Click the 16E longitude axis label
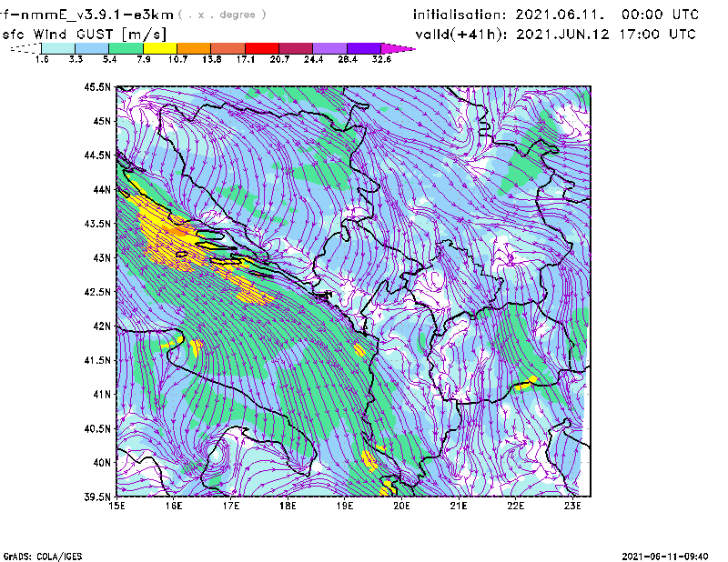Image resolution: width=728 pixels, height=562 pixels. click(174, 506)
